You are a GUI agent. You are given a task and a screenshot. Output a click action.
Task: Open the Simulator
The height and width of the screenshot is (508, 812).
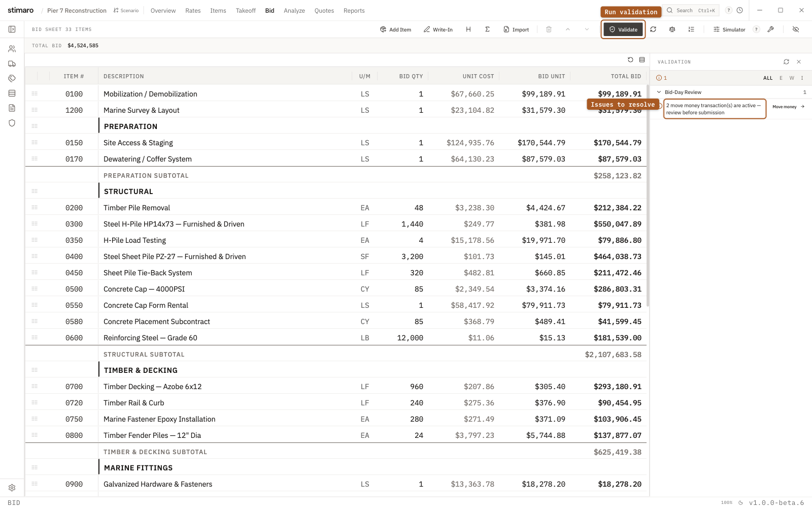729,29
